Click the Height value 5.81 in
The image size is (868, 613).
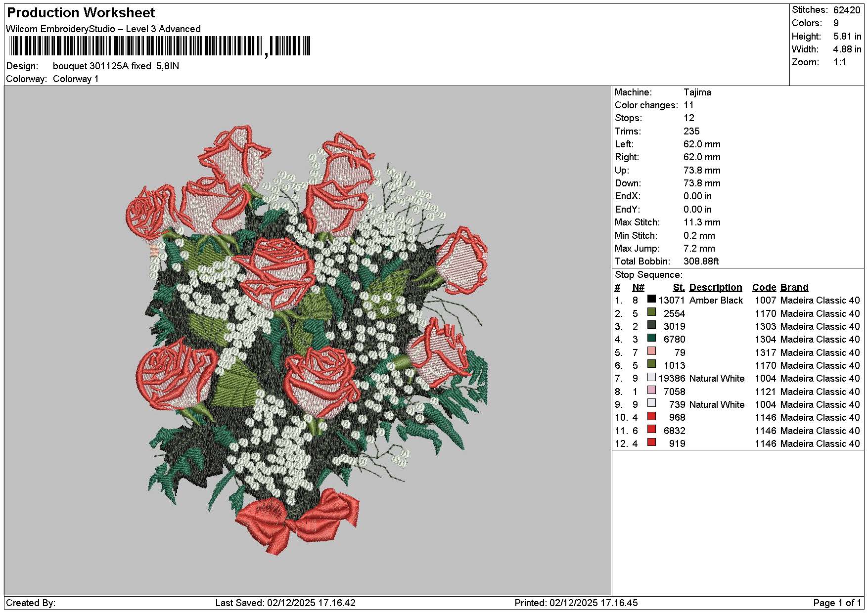coord(847,37)
